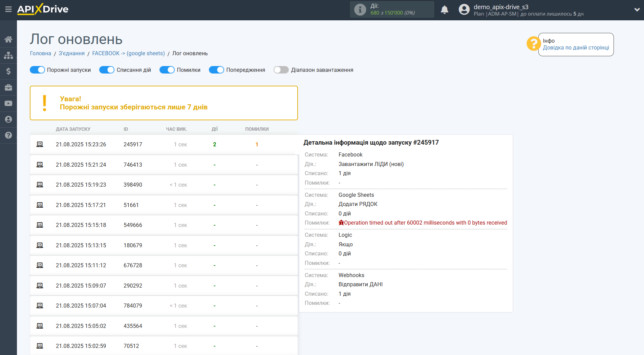Viewport: 644px width, 355px height.
Task: Select Google Sheets system name
Action: pos(356,195)
